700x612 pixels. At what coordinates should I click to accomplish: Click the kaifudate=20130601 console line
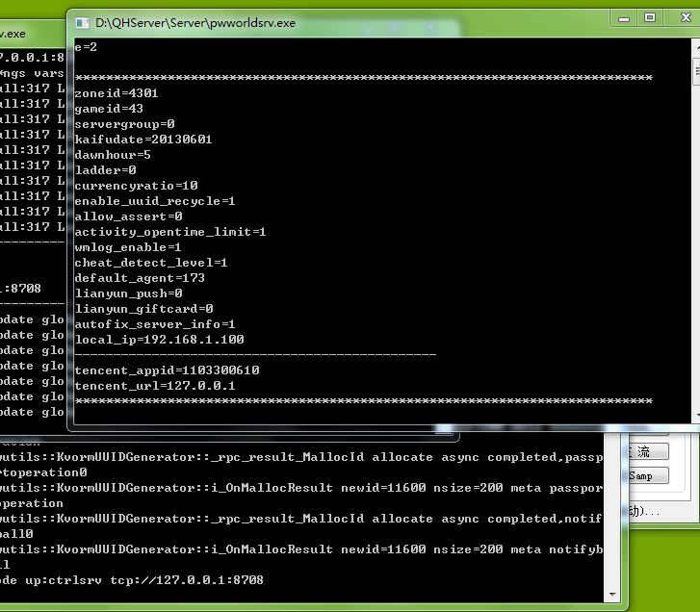click(143, 140)
